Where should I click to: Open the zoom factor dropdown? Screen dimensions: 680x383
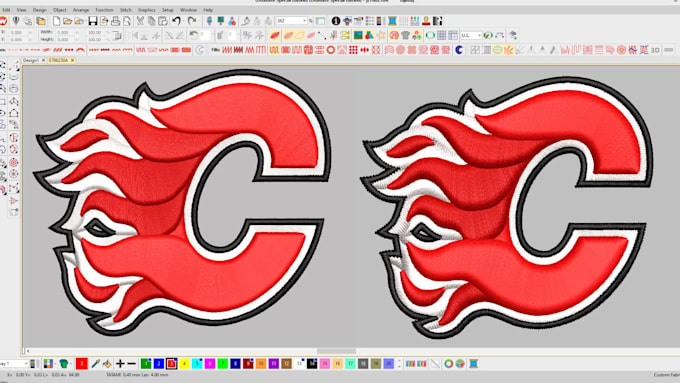304,21
